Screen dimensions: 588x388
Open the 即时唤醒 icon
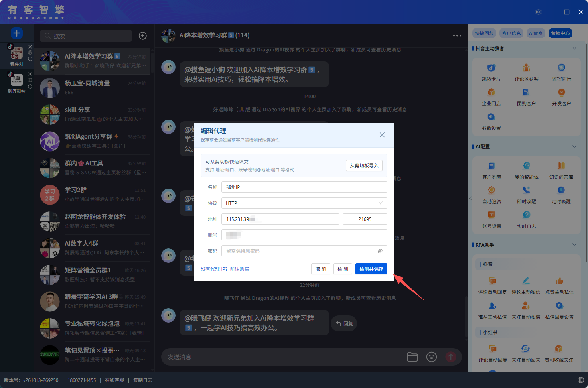click(x=526, y=190)
